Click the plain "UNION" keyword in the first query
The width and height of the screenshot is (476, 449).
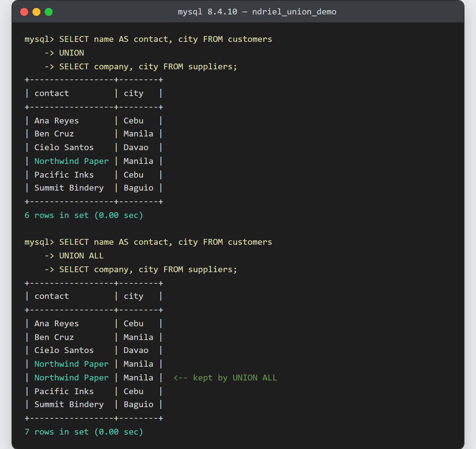tap(71, 53)
